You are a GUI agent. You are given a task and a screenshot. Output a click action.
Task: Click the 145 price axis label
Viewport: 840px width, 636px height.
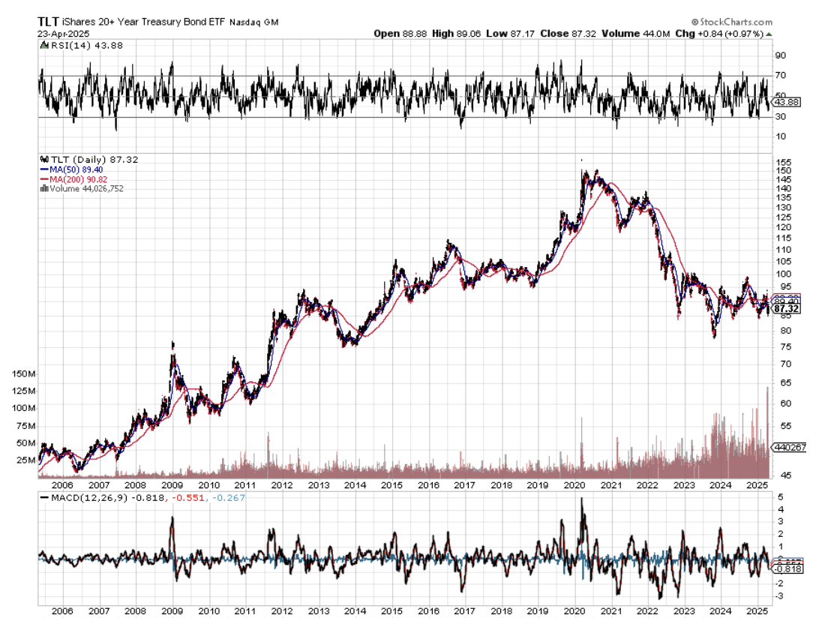784,179
